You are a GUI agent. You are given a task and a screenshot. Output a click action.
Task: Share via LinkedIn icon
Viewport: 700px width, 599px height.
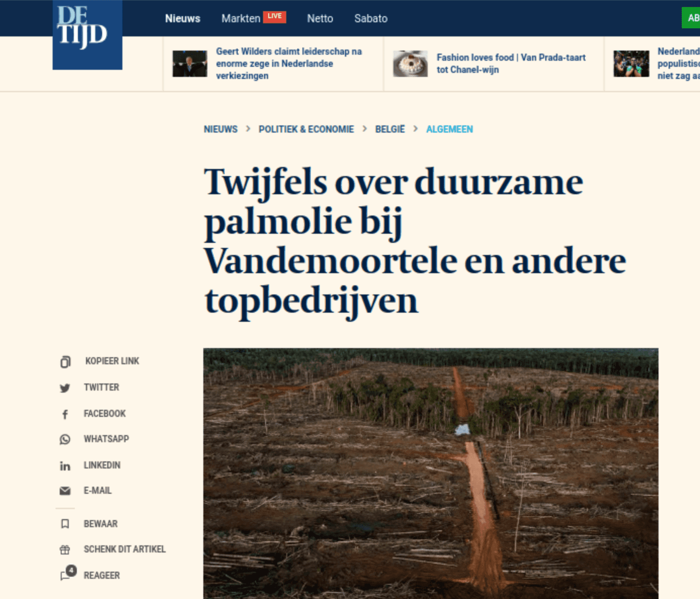65,465
